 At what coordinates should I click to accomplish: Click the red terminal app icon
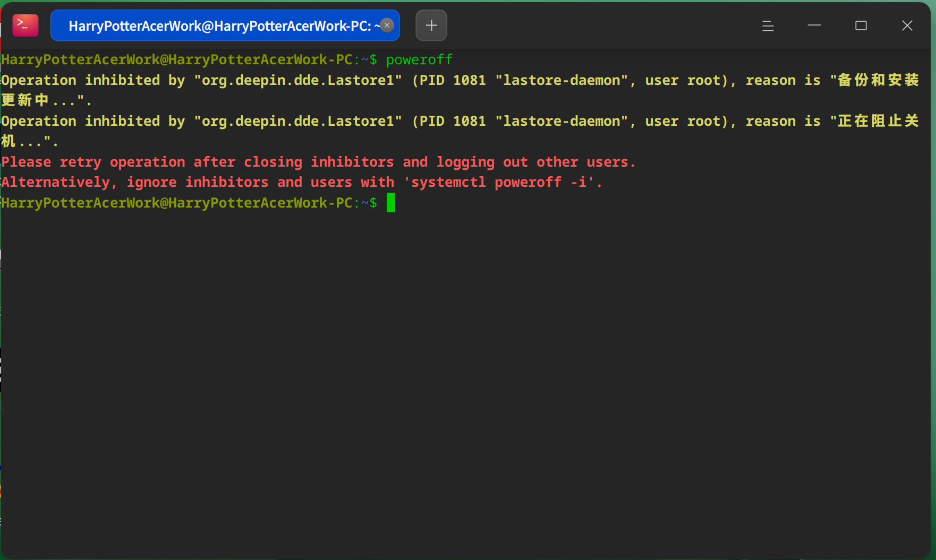pos(25,25)
